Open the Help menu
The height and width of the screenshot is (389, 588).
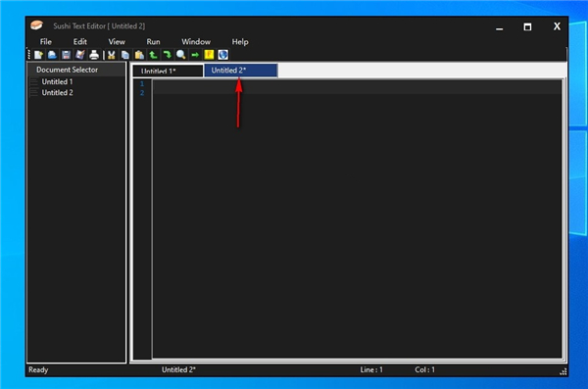tap(240, 41)
